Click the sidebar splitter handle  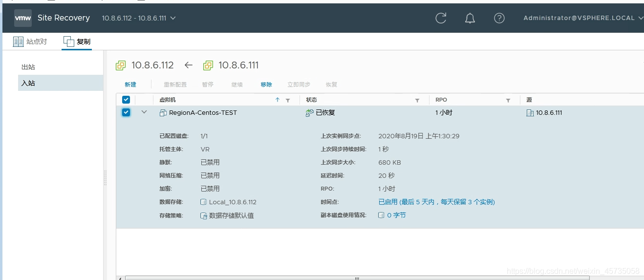(x=105, y=178)
